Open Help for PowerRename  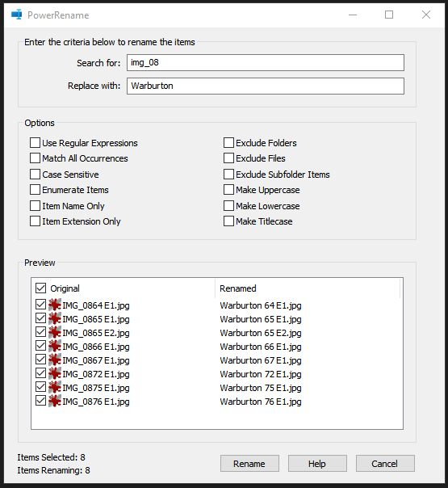[317, 464]
